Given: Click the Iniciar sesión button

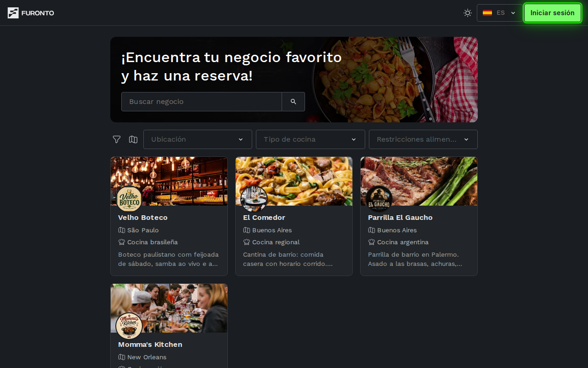Looking at the screenshot, I should (553, 13).
